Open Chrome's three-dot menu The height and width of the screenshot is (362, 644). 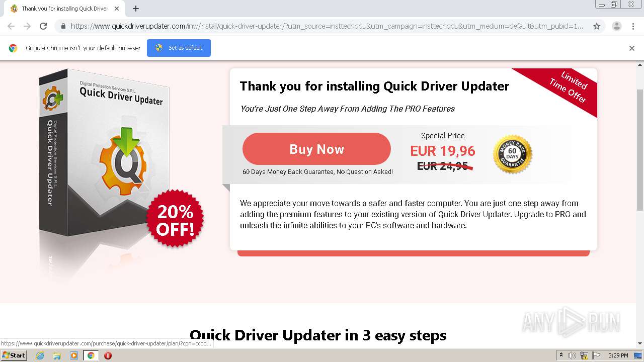click(633, 26)
